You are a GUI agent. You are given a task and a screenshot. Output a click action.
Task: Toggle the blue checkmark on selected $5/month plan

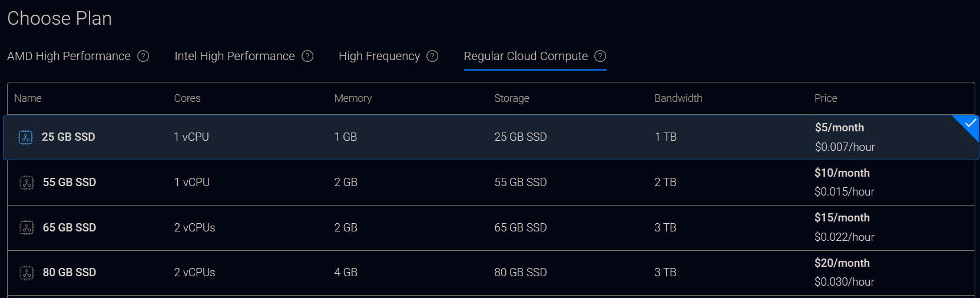pos(969,124)
